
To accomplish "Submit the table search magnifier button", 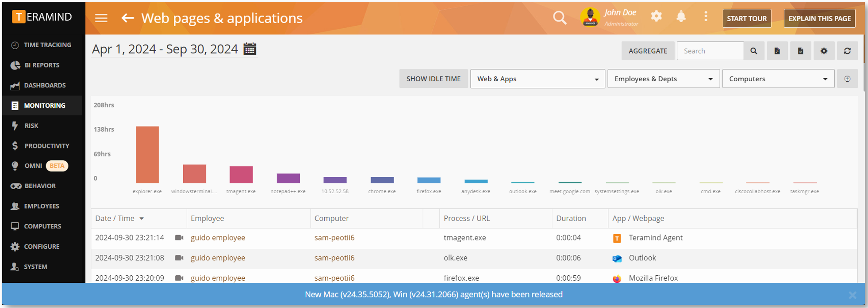I will click(754, 51).
